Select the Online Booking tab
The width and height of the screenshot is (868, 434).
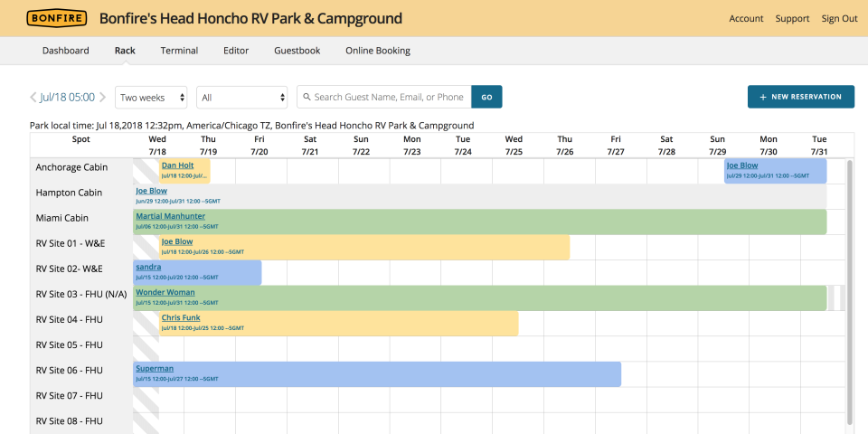tap(378, 51)
